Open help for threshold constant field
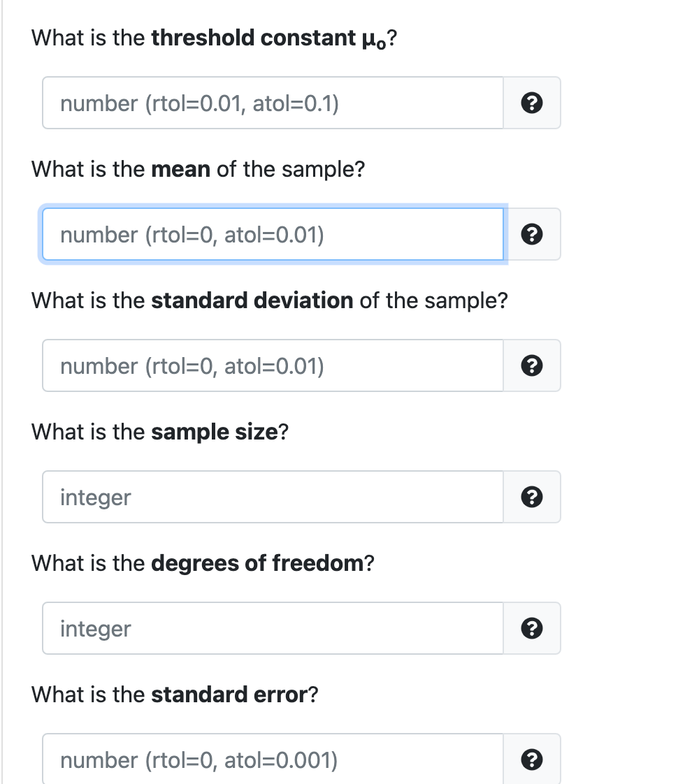The height and width of the screenshot is (784, 692). tap(531, 103)
